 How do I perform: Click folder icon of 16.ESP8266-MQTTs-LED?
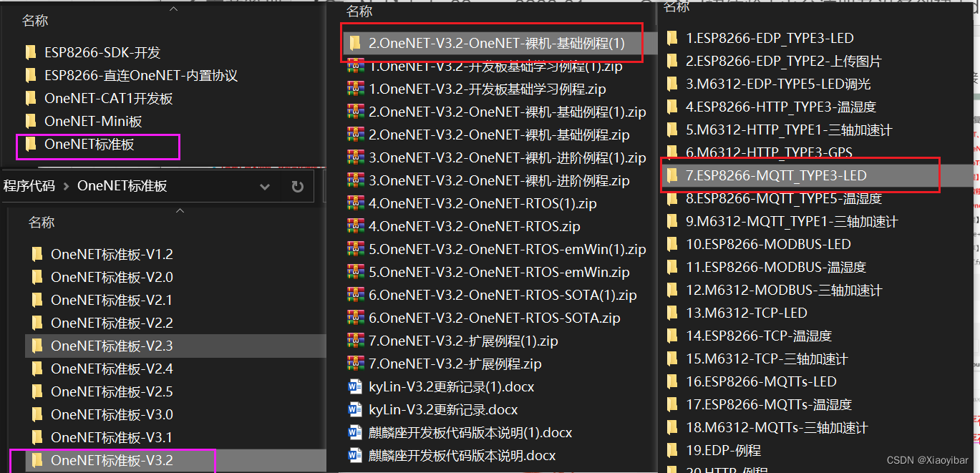click(671, 381)
